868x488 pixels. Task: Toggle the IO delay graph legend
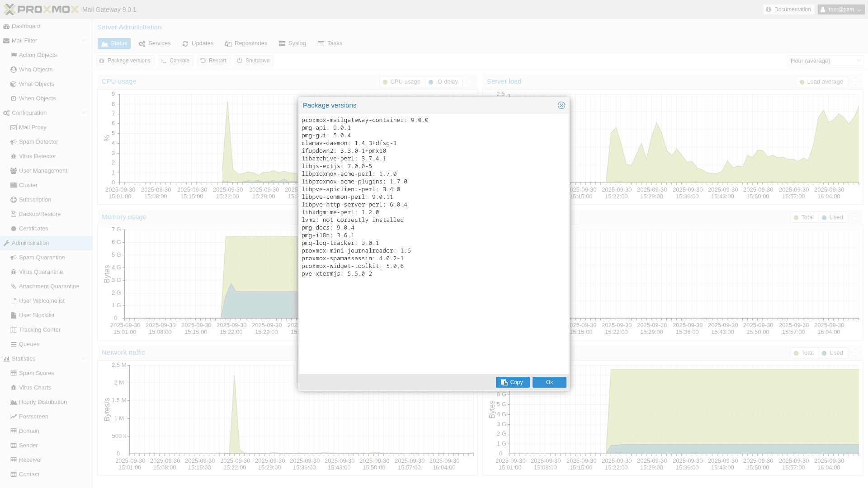pyautogui.click(x=443, y=81)
